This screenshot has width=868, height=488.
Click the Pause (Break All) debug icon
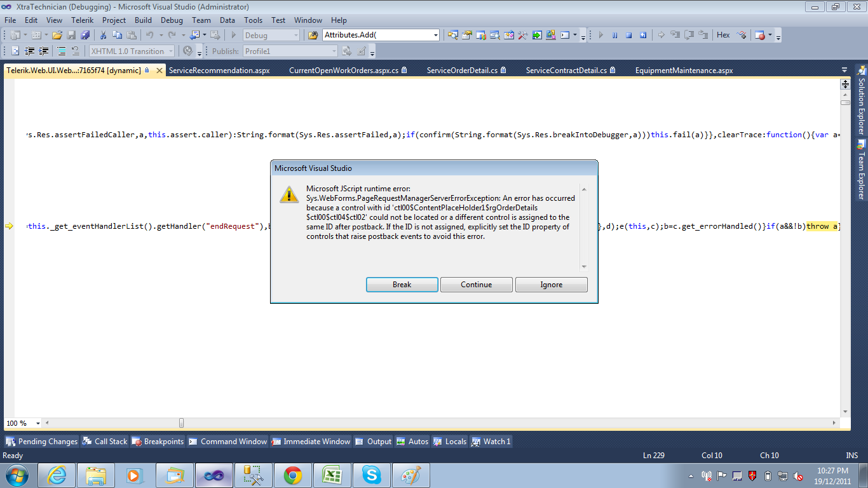(x=615, y=36)
